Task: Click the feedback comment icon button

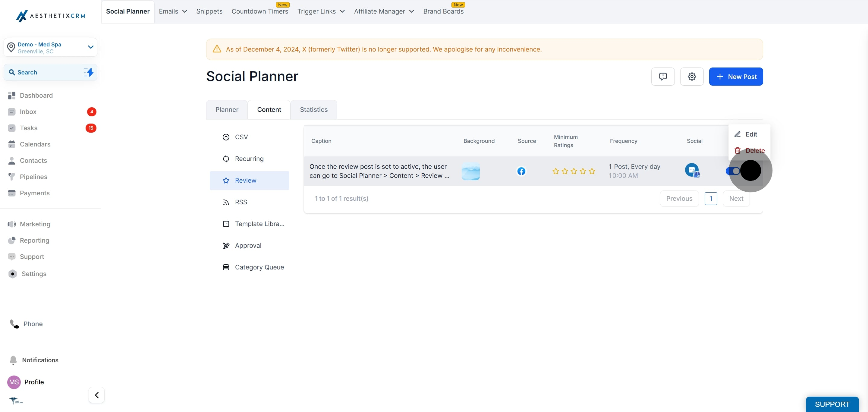Action: (663, 77)
